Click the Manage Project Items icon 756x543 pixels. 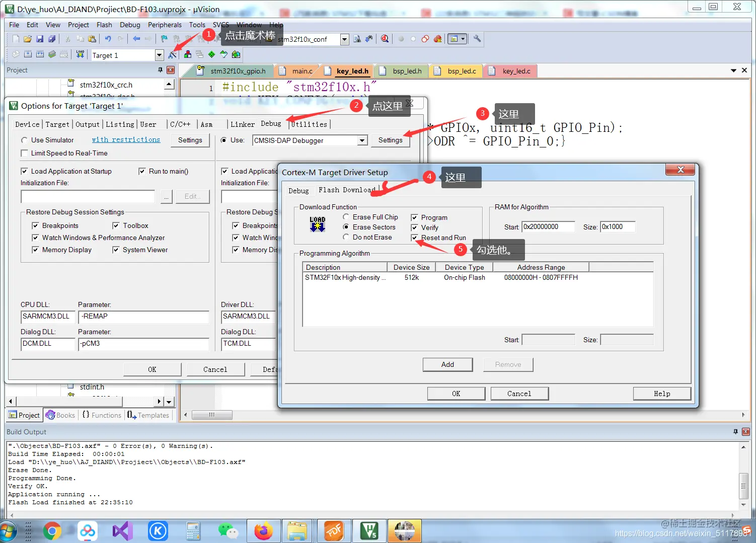[188, 54]
